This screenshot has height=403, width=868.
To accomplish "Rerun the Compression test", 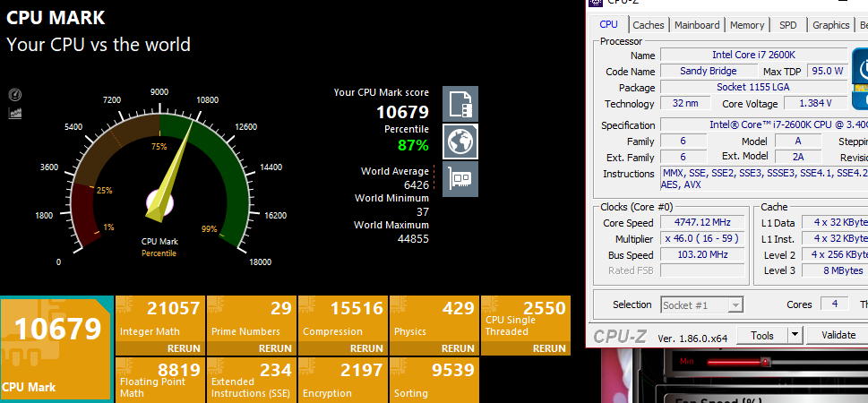I will point(365,348).
